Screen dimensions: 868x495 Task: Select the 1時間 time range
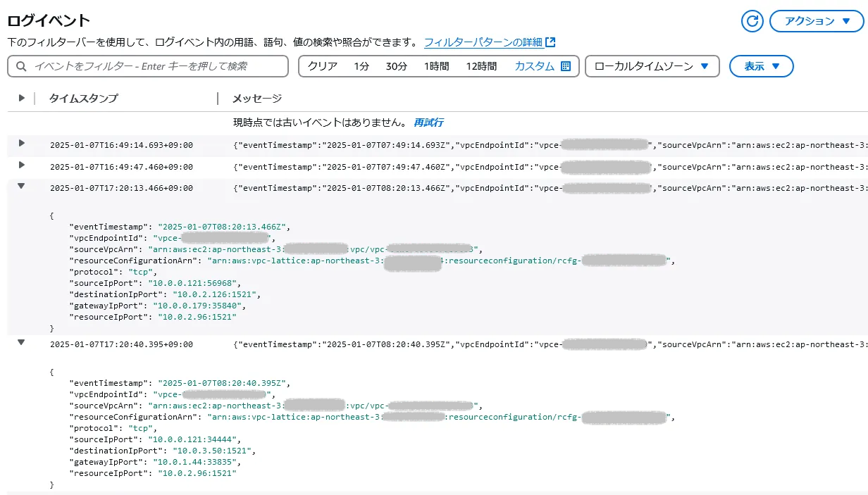pyautogui.click(x=437, y=66)
